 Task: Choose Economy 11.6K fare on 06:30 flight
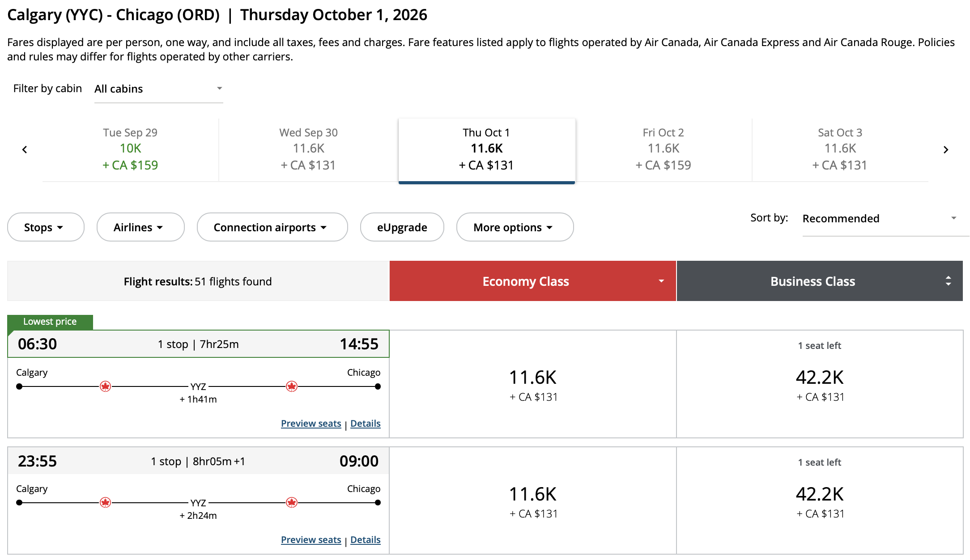click(x=533, y=384)
